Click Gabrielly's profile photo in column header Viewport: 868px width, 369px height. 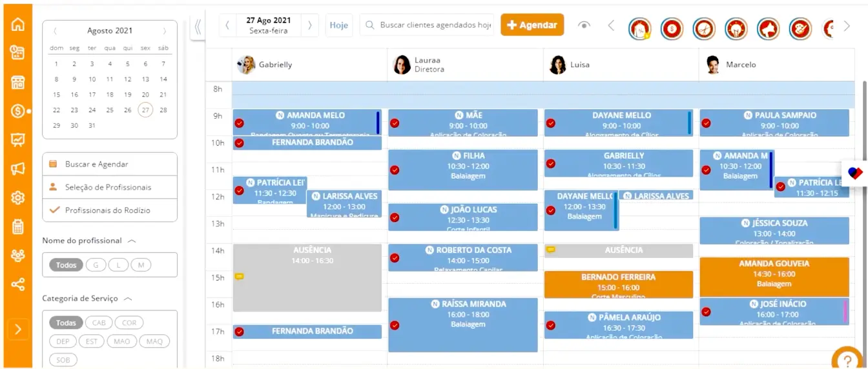(246, 65)
